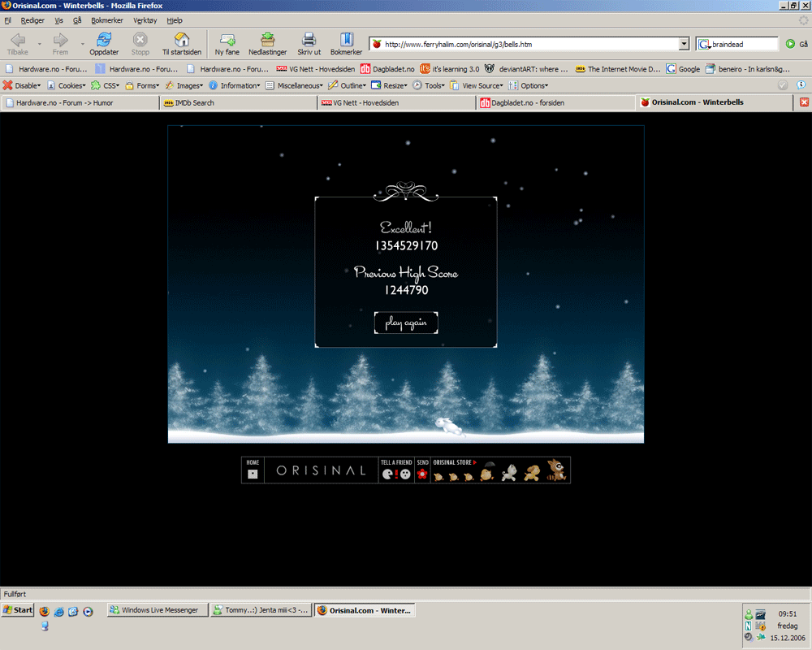
Task: Click Tell a Friend faces icon
Action: tap(396, 474)
